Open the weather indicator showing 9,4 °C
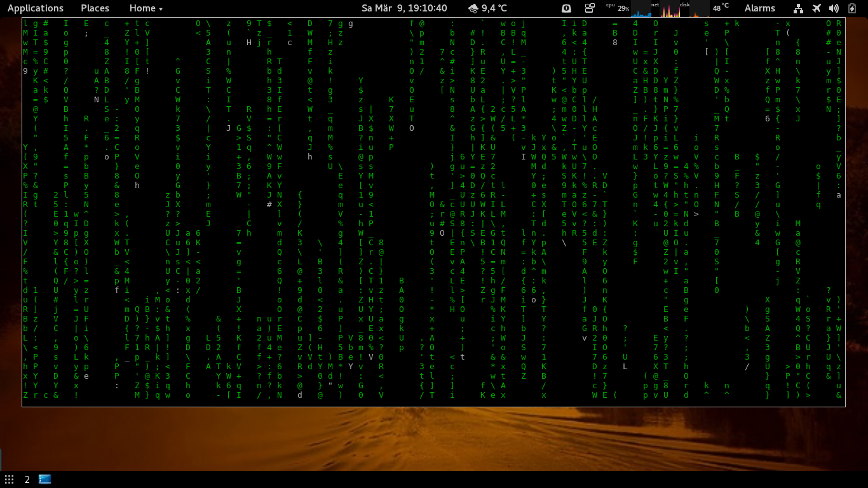This screenshot has width=868, height=488. coord(487,8)
